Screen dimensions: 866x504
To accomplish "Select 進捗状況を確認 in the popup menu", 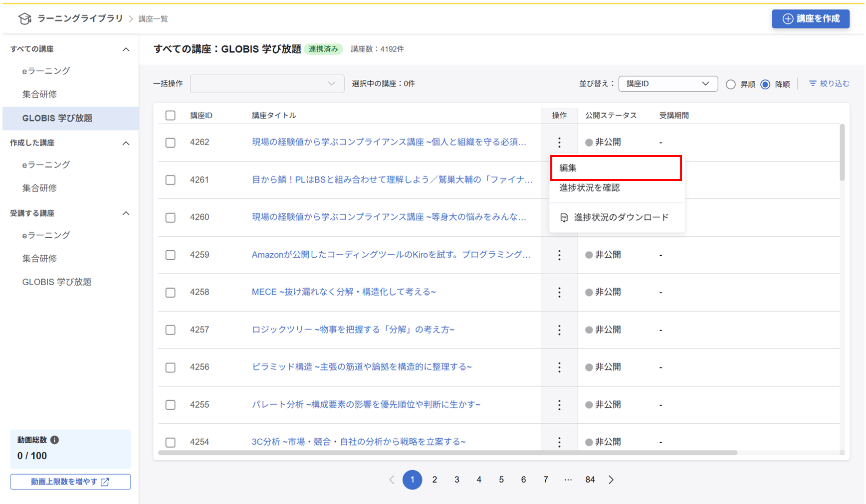I will pos(590,188).
